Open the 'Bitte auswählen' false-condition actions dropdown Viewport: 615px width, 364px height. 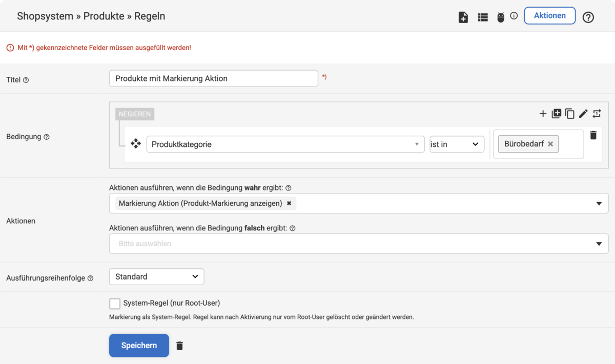[x=359, y=244]
